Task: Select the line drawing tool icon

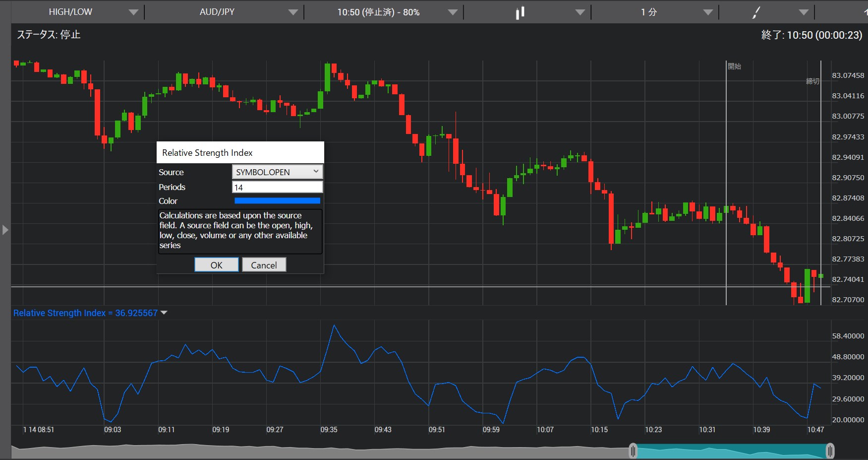Action: pos(755,12)
